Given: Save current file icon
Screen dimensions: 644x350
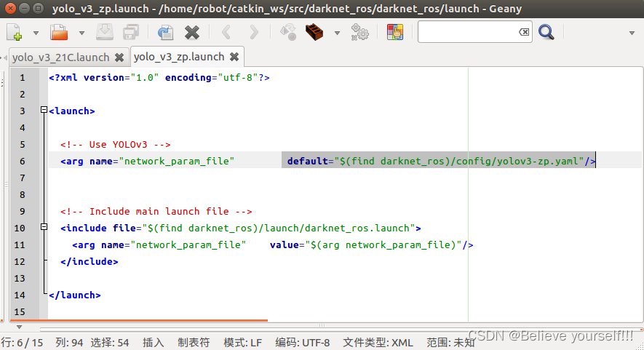Looking at the screenshot, I should [x=105, y=32].
